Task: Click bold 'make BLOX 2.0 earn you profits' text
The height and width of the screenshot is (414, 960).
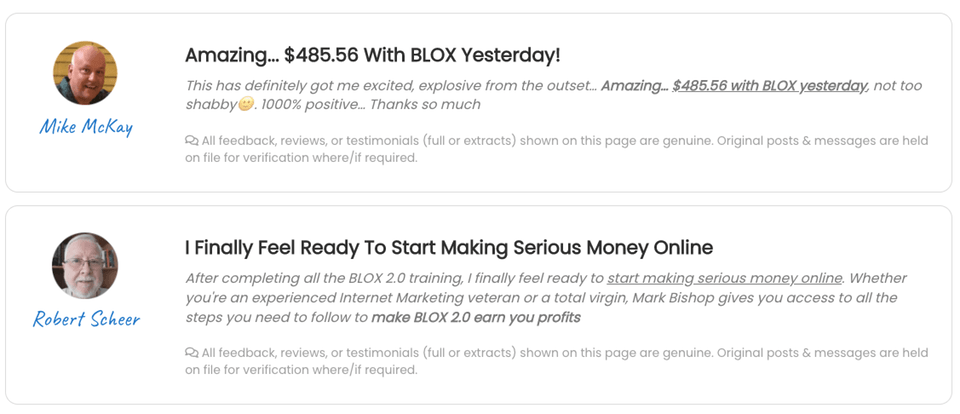Action: [476, 318]
